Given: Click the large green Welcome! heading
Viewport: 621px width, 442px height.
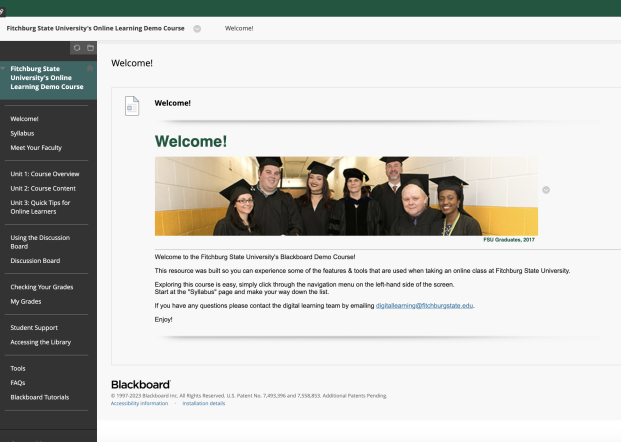Looking at the screenshot, I should (x=190, y=141).
